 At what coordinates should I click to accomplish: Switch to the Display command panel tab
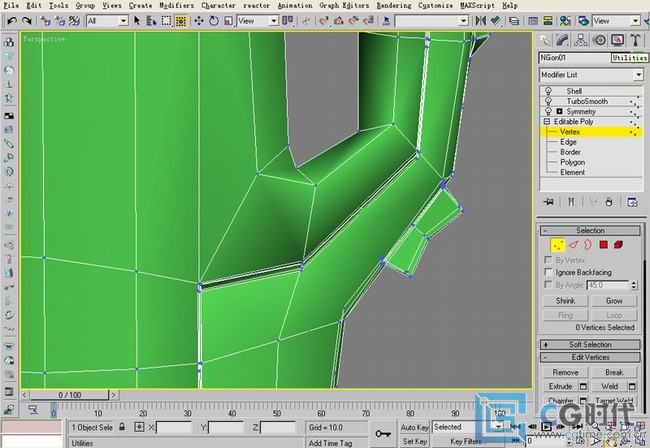[617, 40]
